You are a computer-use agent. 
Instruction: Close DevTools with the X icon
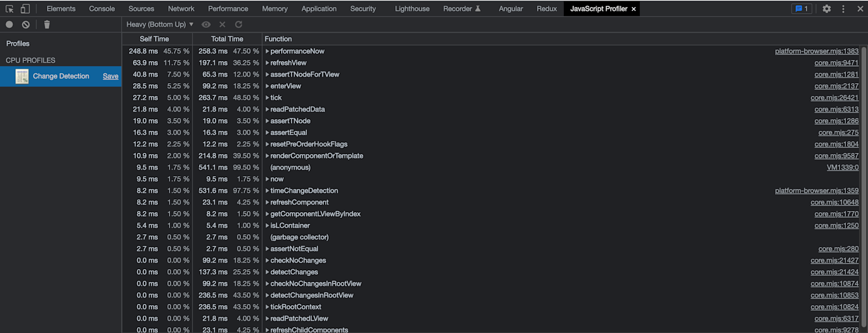(860, 9)
